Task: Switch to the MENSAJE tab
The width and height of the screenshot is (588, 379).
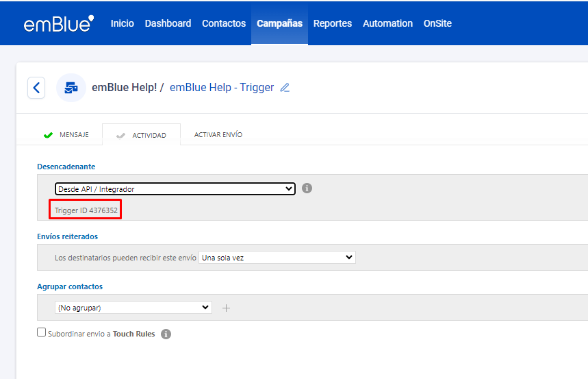Action: (67, 135)
